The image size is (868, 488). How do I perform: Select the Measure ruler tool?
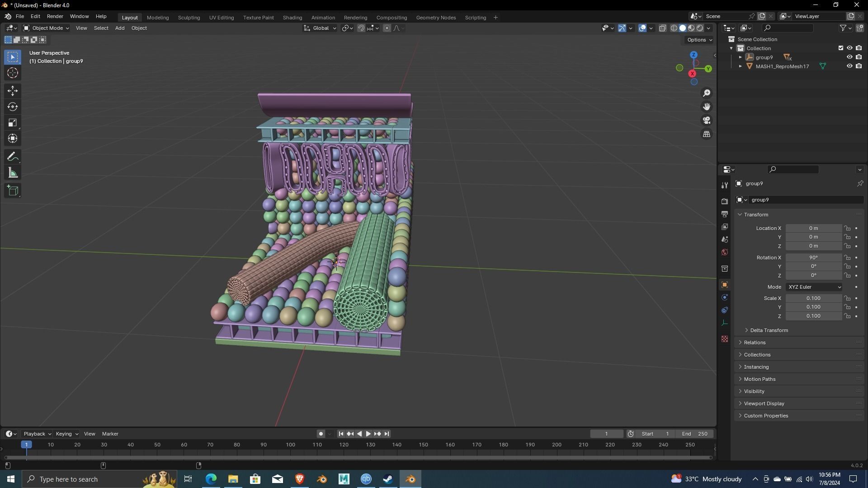tap(13, 173)
